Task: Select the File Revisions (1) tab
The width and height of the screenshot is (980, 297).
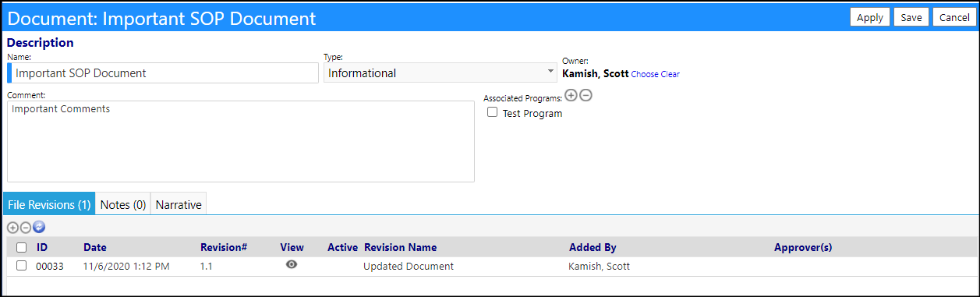Action: pyautogui.click(x=49, y=205)
